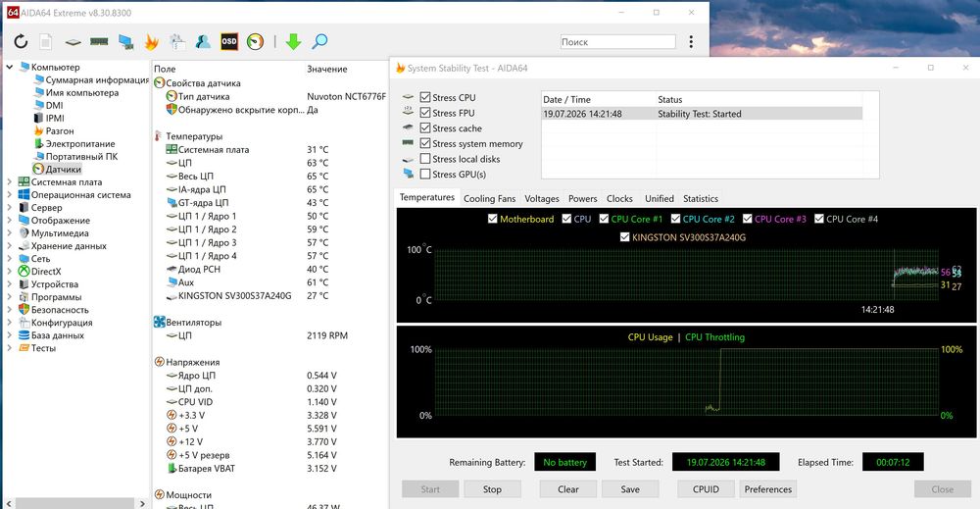Click the Напряжения voltage icon

pyautogui.click(x=160, y=362)
